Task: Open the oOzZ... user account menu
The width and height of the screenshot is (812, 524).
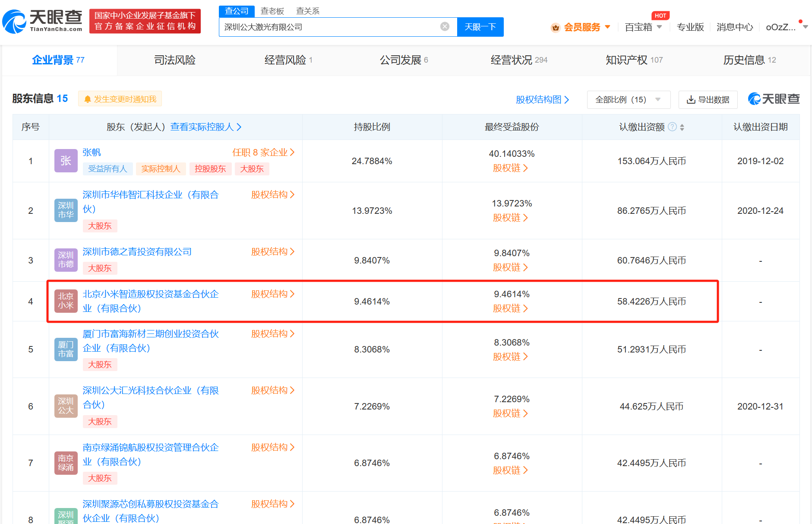Action: (786, 27)
